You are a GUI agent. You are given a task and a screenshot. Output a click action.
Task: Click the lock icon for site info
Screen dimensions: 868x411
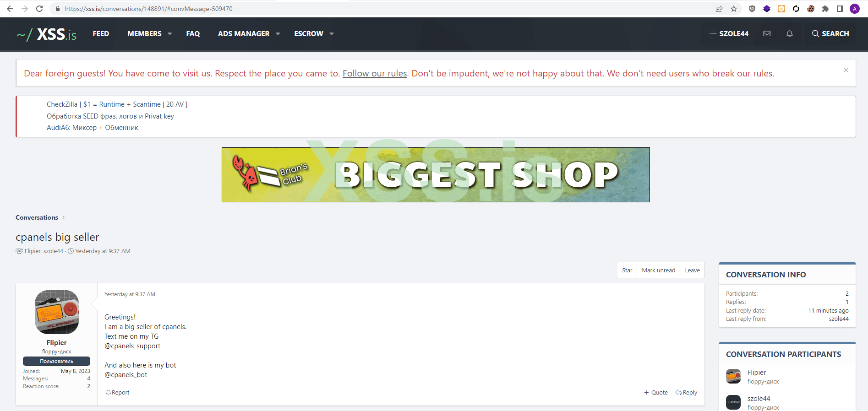[x=58, y=9]
